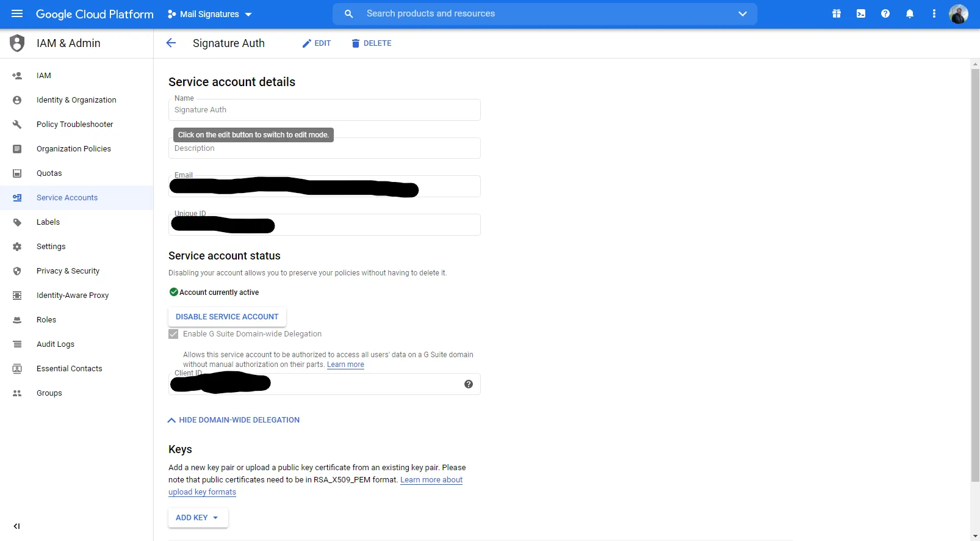This screenshot has width=980, height=541.
Task: View notifications bell icon
Action: 910,13
